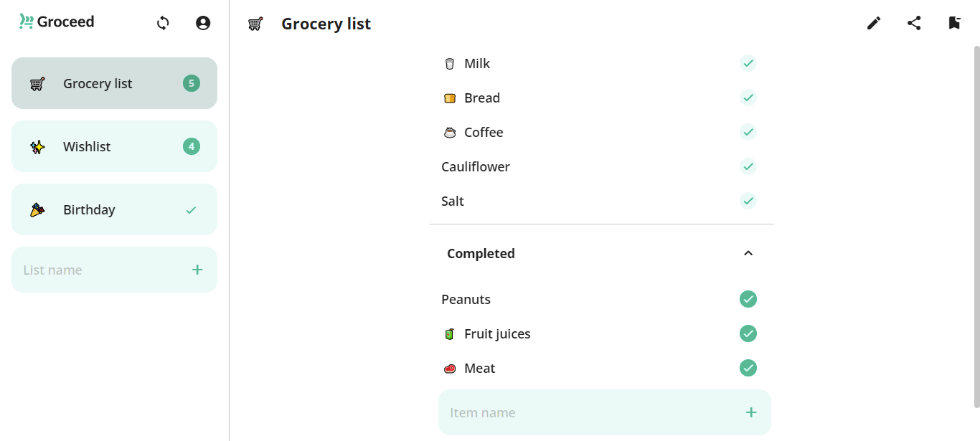Collapse the Completed section

(x=748, y=253)
